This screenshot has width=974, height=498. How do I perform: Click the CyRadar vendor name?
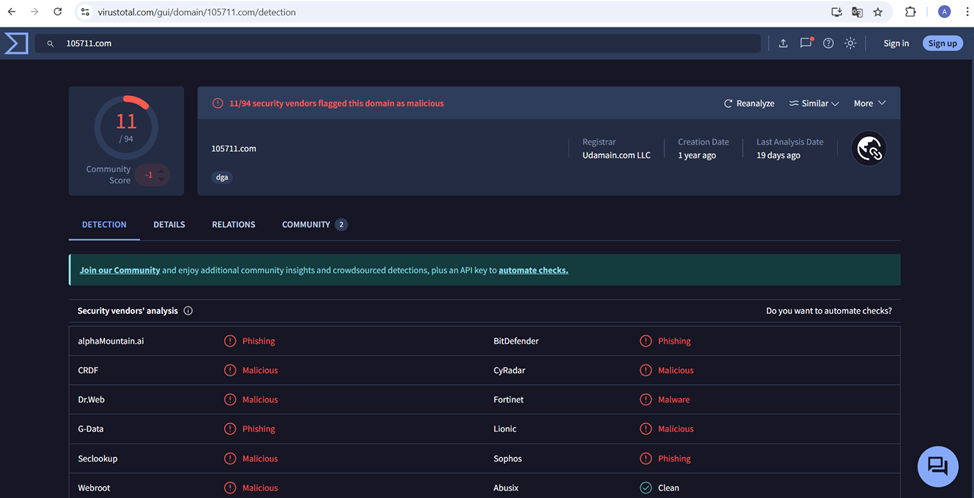tap(507, 371)
